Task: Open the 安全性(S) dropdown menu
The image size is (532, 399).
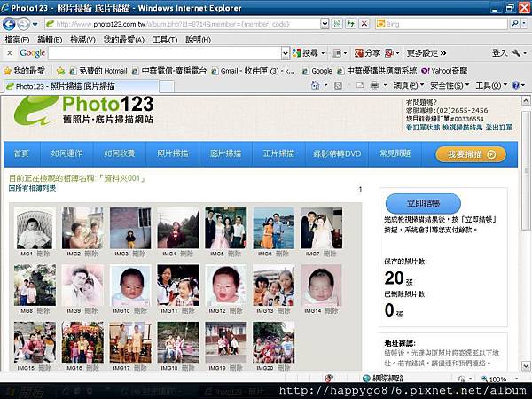Action: [450, 85]
